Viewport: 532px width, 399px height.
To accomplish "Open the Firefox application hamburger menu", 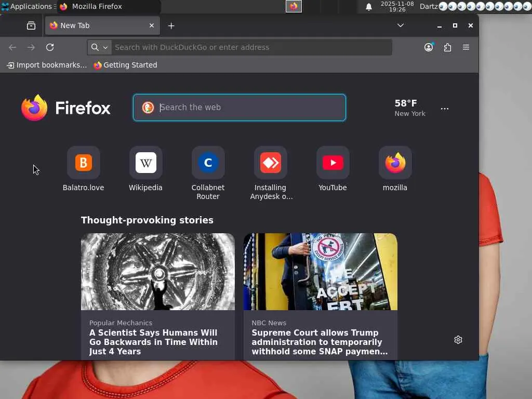I will click(466, 47).
